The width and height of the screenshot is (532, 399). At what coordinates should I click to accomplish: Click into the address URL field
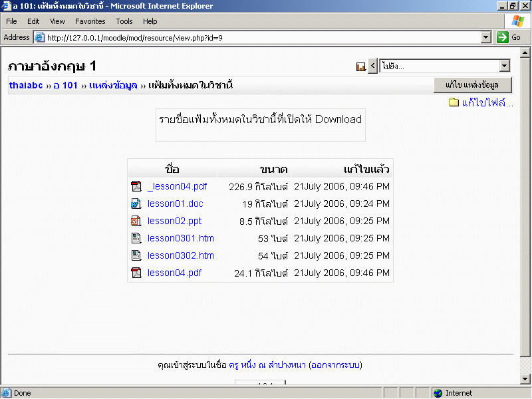259,38
